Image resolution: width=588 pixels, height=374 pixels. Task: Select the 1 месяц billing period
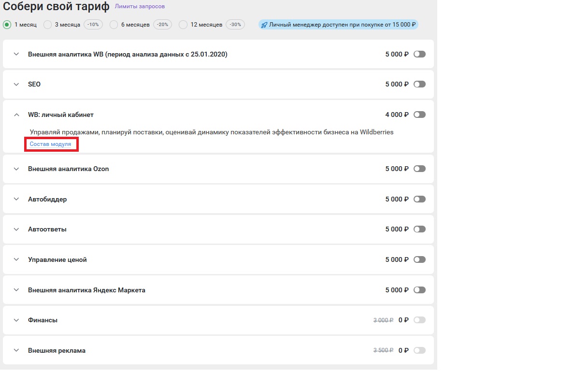click(x=7, y=25)
